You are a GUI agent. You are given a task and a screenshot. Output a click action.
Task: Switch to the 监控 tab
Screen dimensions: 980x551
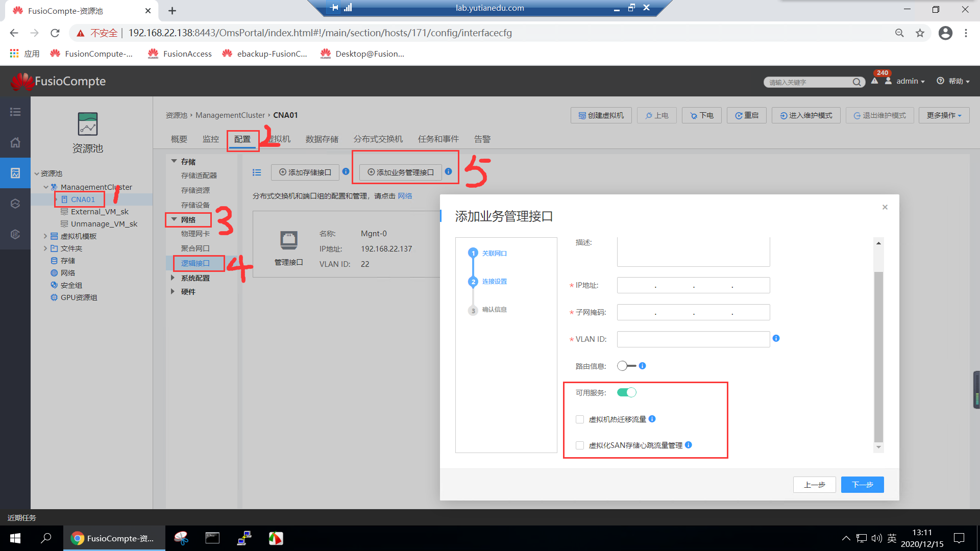(x=210, y=139)
